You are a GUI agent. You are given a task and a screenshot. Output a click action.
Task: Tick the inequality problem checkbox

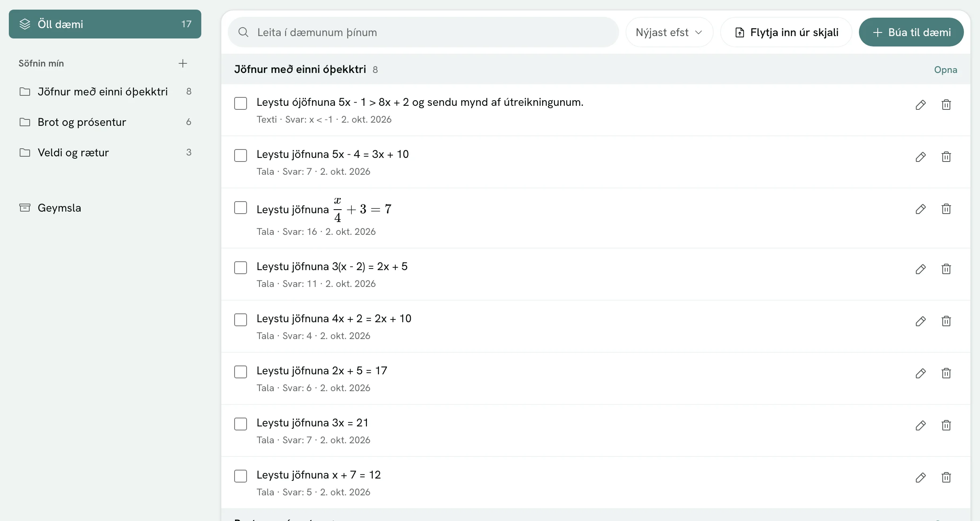pyautogui.click(x=241, y=103)
